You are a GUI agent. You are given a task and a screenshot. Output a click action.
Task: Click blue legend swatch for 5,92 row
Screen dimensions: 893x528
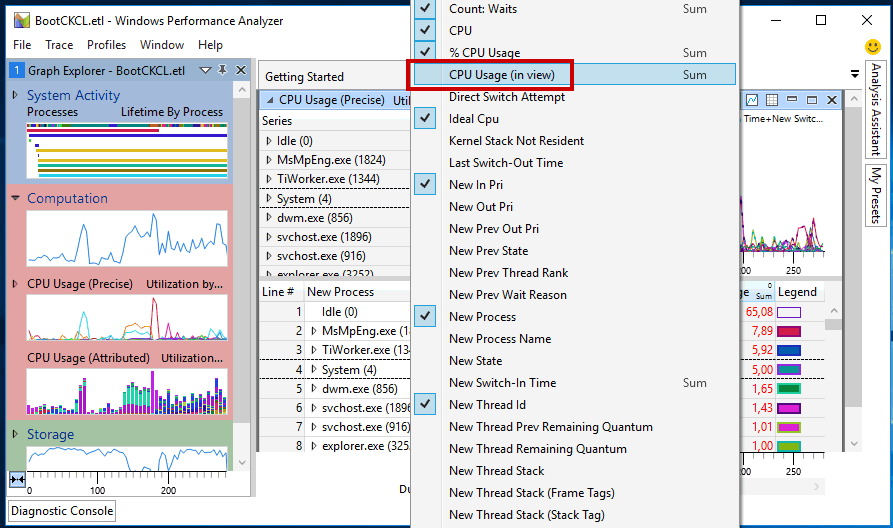coord(789,350)
